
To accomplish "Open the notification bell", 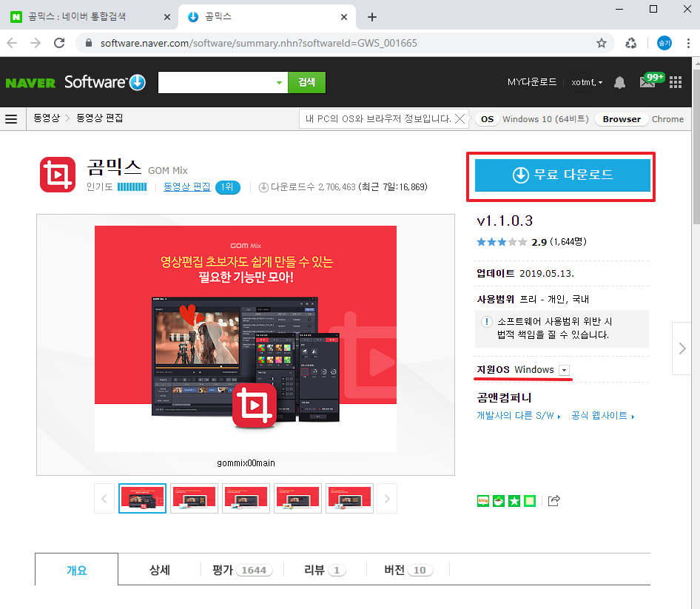I will (x=619, y=82).
